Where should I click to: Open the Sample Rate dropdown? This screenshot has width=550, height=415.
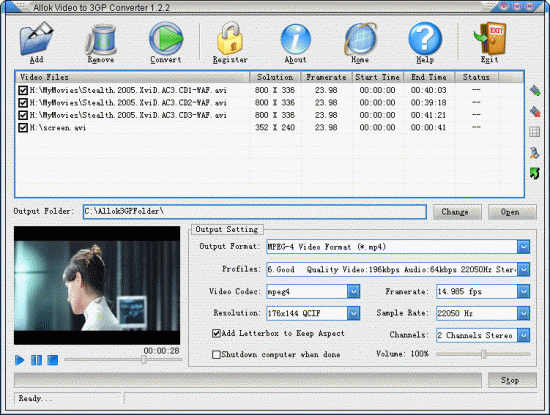pos(523,313)
